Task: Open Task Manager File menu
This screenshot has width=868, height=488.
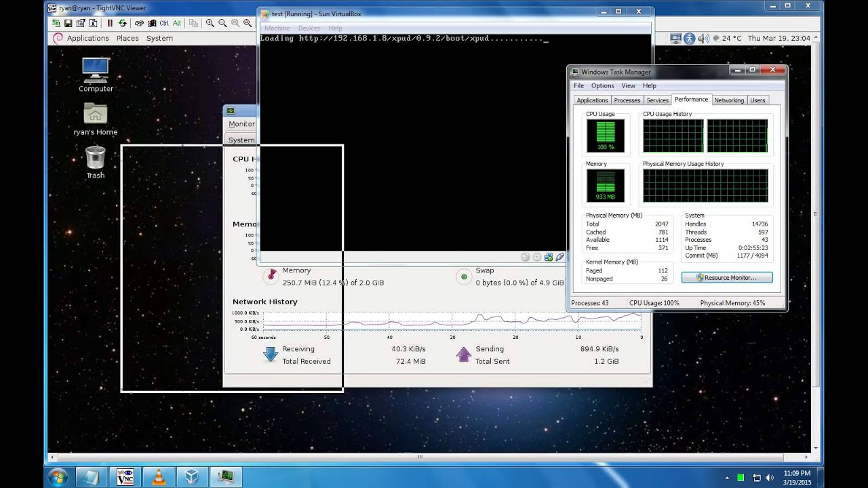Action: (x=578, y=85)
